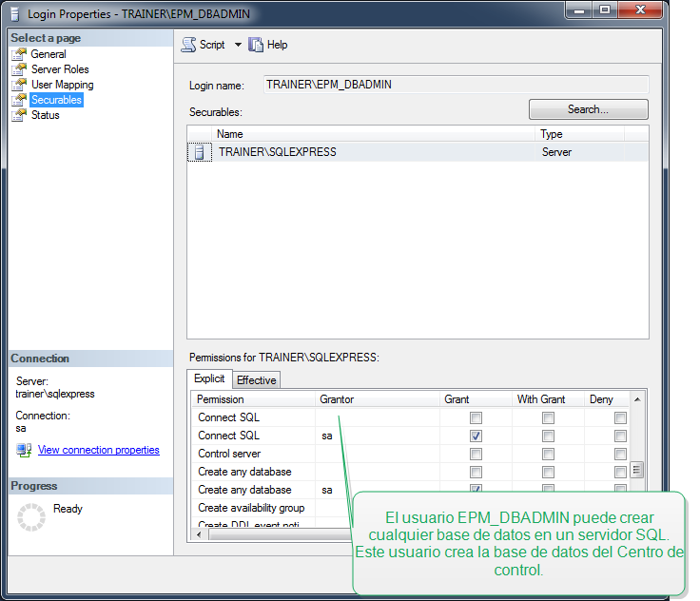
Task: Click the permissions list scroll up arrow
Action: [x=637, y=399]
